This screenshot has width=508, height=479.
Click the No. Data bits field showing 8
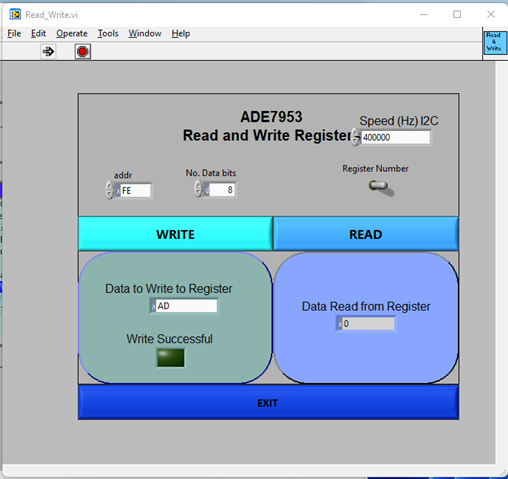click(222, 190)
